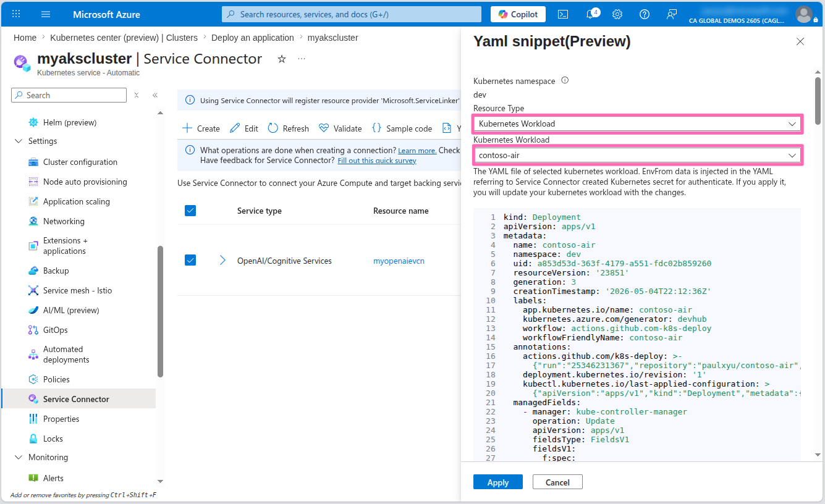Open the Learn more link
The width and height of the screenshot is (825, 504).
pyautogui.click(x=417, y=151)
